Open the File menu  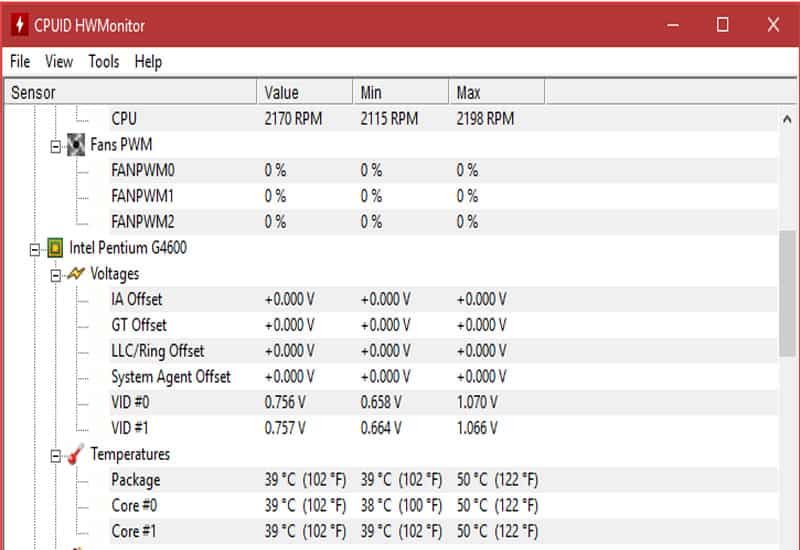pos(20,62)
